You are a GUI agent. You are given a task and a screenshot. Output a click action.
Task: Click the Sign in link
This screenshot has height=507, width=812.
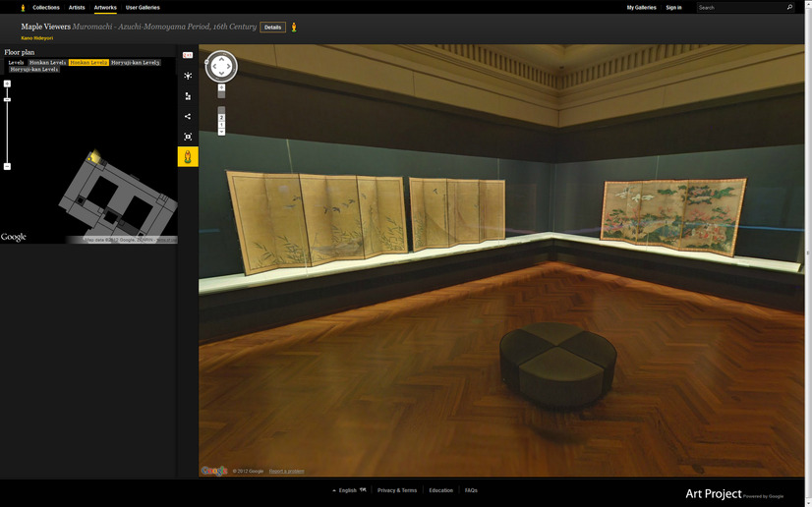[x=673, y=8]
